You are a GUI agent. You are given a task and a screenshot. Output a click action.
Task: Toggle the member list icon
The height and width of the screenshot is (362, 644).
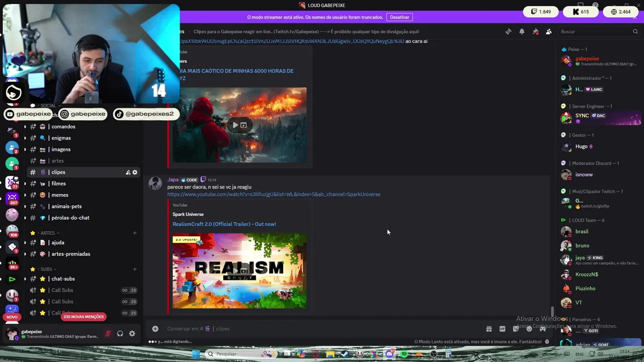pos(548,31)
